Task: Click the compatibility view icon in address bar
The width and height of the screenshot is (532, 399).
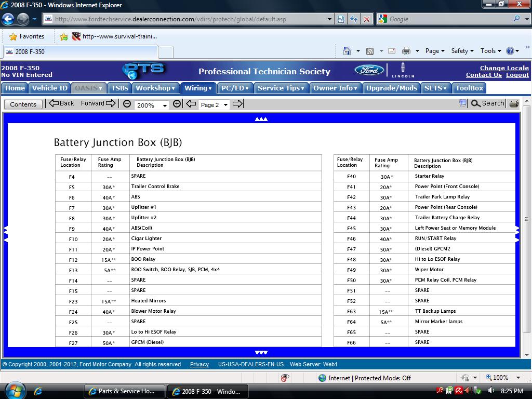Action: point(341,19)
